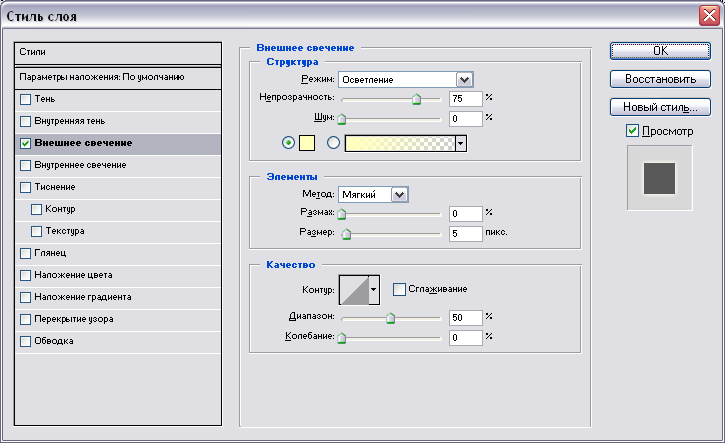Screen dimensions: 725x443
Task: Open the Глянец settings by its label
Action: (50, 253)
